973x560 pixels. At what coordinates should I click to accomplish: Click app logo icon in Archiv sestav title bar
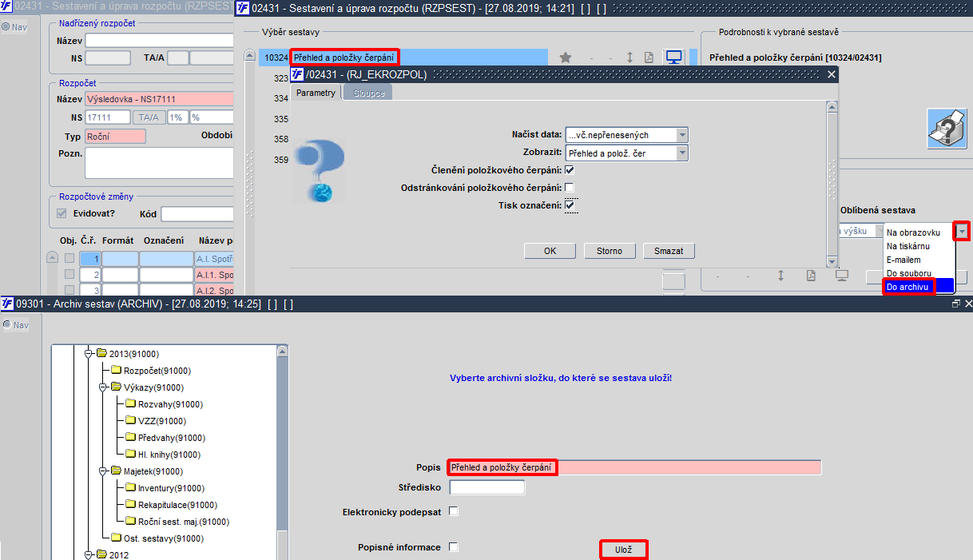(x=8, y=304)
